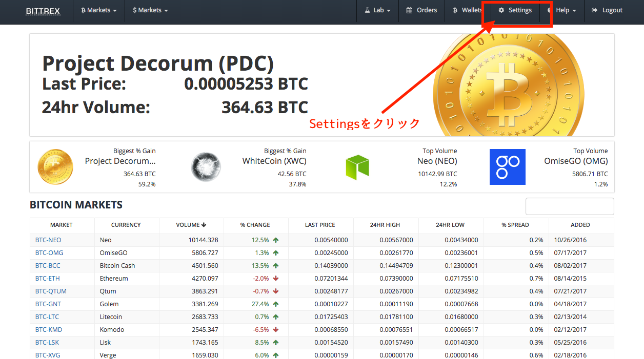Click the '8.5%' change in Lisk row
The height and width of the screenshot is (359, 644).
261,342
